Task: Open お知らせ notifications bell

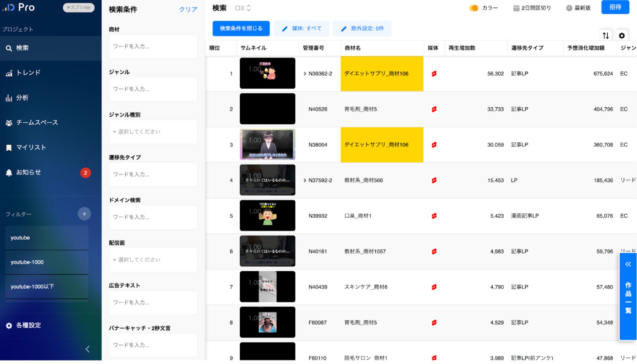Action: (x=9, y=172)
